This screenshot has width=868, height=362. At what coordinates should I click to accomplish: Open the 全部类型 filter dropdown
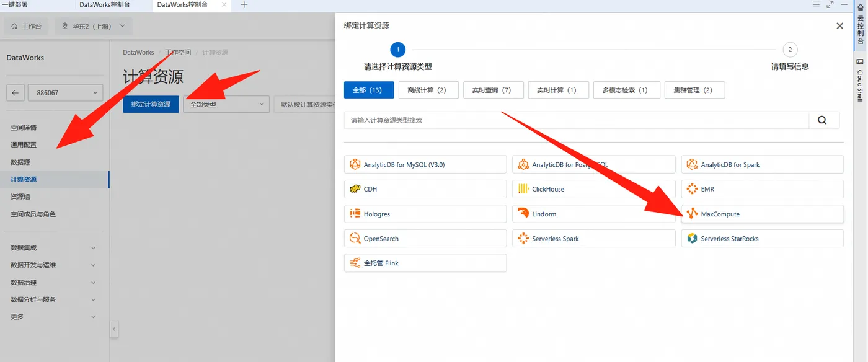click(226, 104)
